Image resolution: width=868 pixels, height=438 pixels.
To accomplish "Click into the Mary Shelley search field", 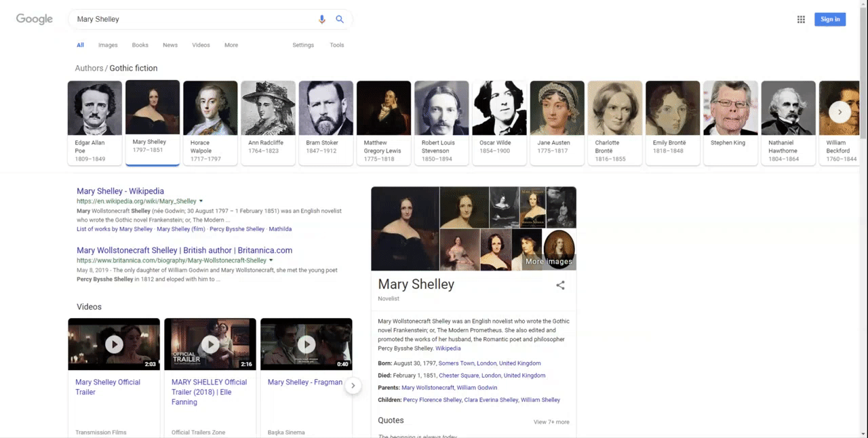I will pos(193,20).
